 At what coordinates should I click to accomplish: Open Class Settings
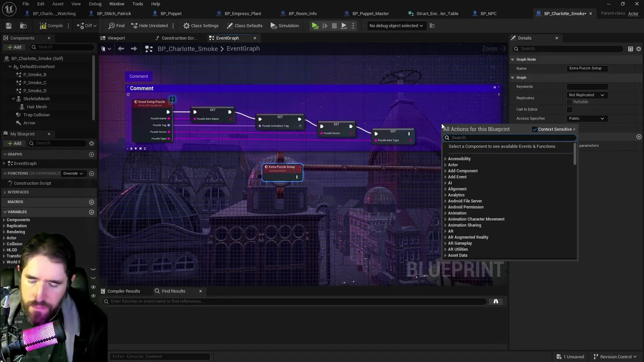[x=201, y=26]
